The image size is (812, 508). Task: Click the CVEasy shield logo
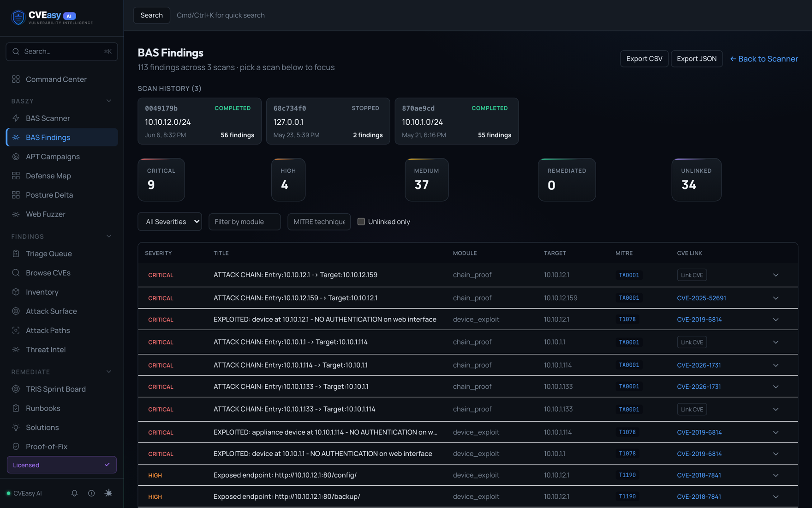coord(18,17)
